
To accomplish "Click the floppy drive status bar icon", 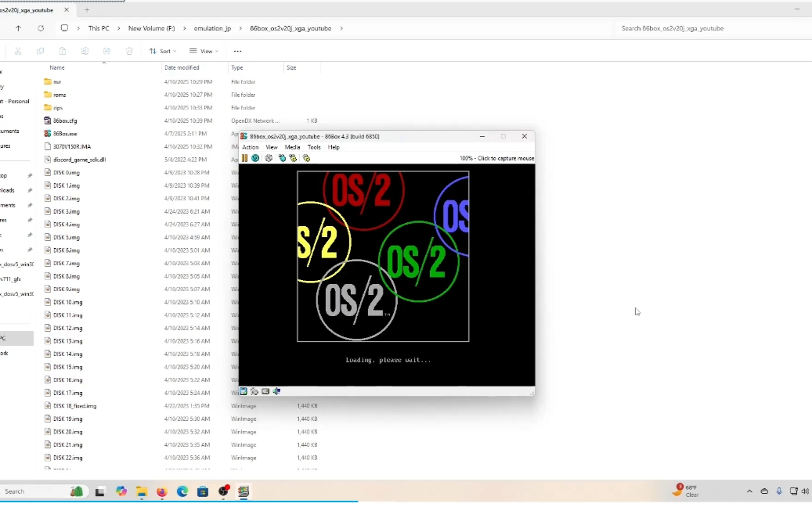I will pyautogui.click(x=244, y=392).
